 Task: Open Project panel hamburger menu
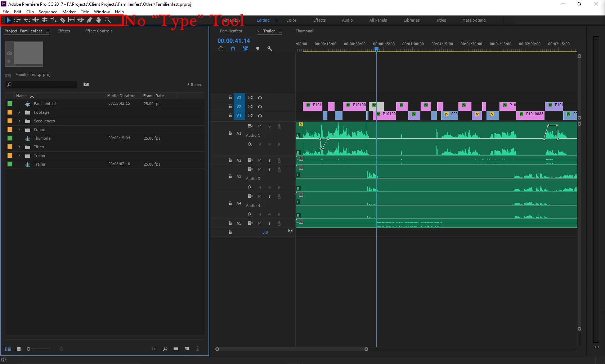[x=48, y=31]
